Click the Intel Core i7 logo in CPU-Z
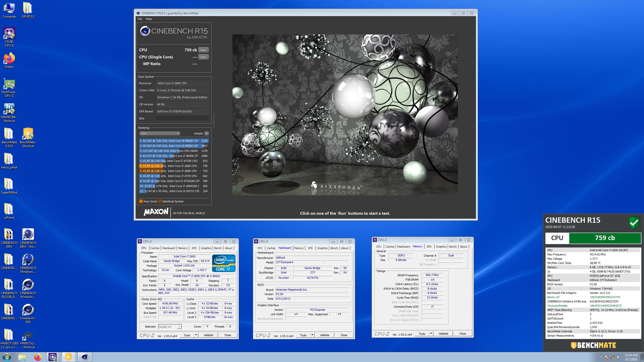The width and height of the screenshot is (644, 362). 224,263
